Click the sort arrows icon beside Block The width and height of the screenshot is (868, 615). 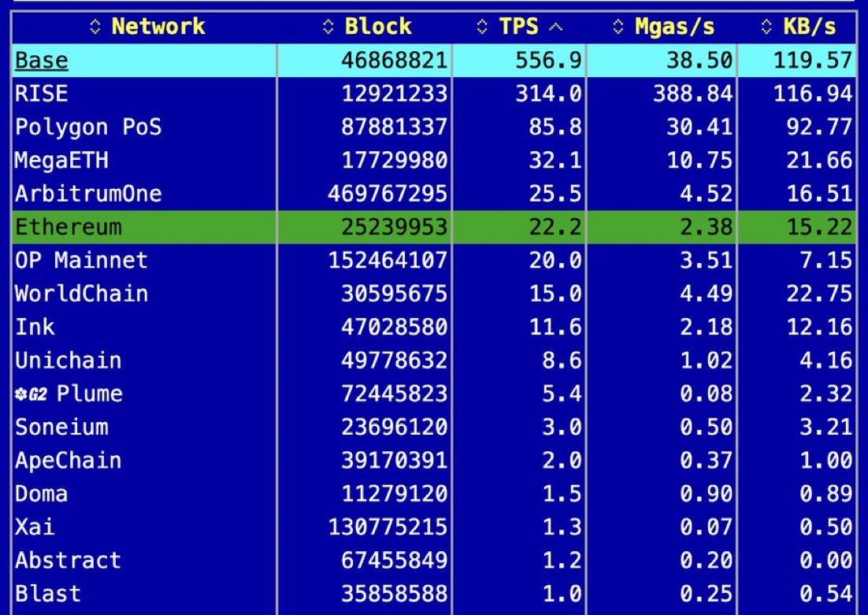click(328, 27)
